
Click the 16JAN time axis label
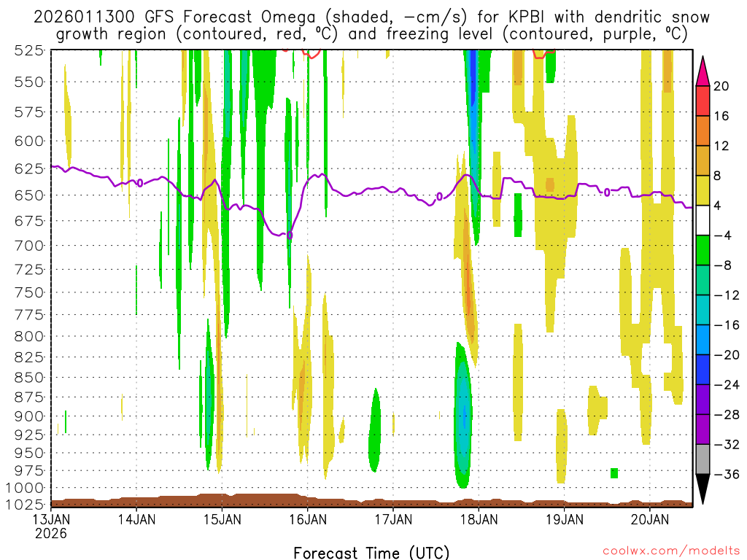click(308, 519)
